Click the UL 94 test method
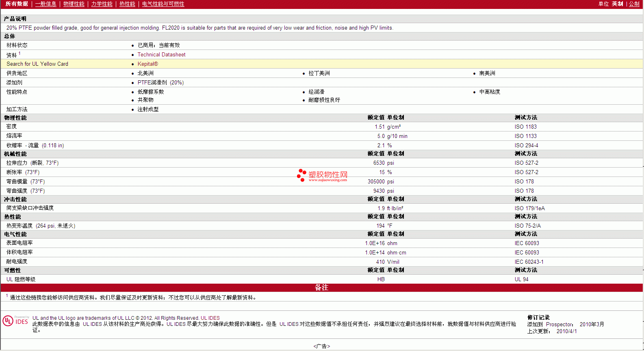The height and width of the screenshot is (351, 644). click(x=521, y=280)
